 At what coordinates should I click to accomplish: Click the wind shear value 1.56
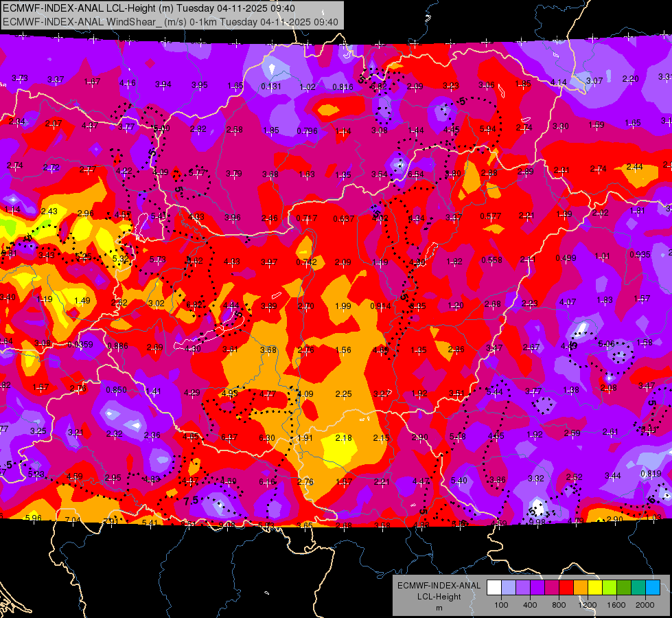[x=343, y=350]
